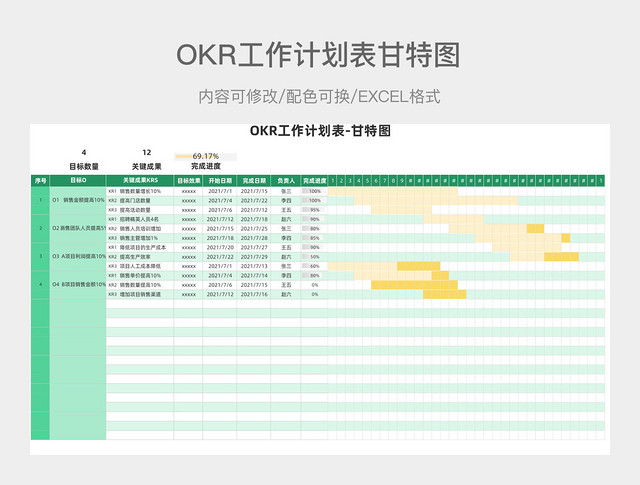Select end date 2021/7/22 in 提高门店数量 row

254,200
